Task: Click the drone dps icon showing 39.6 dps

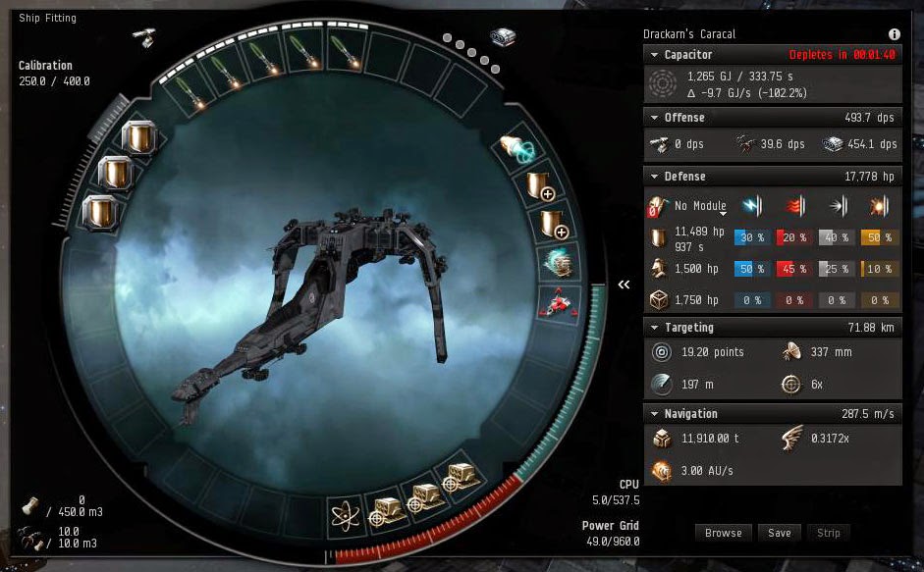Action: click(x=745, y=144)
